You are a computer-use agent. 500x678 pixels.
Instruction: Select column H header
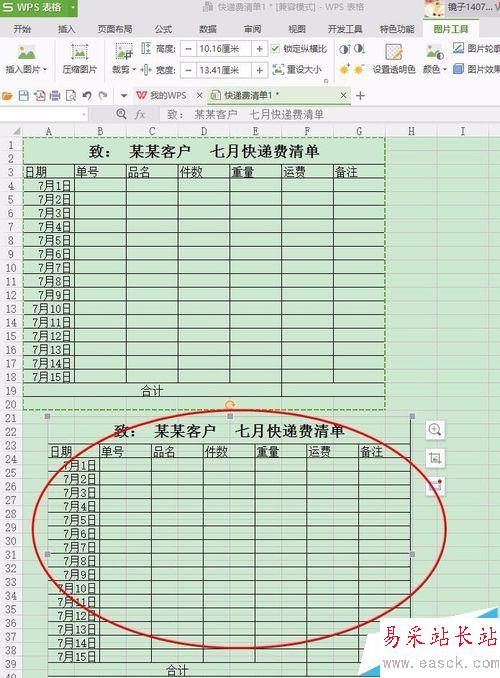point(411,131)
